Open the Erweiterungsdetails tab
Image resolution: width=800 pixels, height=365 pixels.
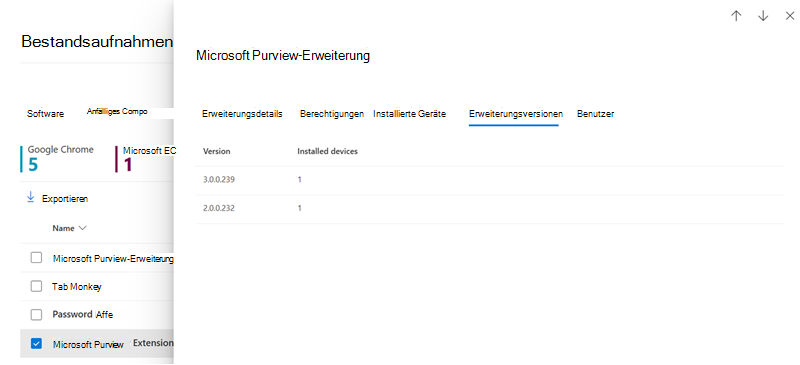click(242, 114)
